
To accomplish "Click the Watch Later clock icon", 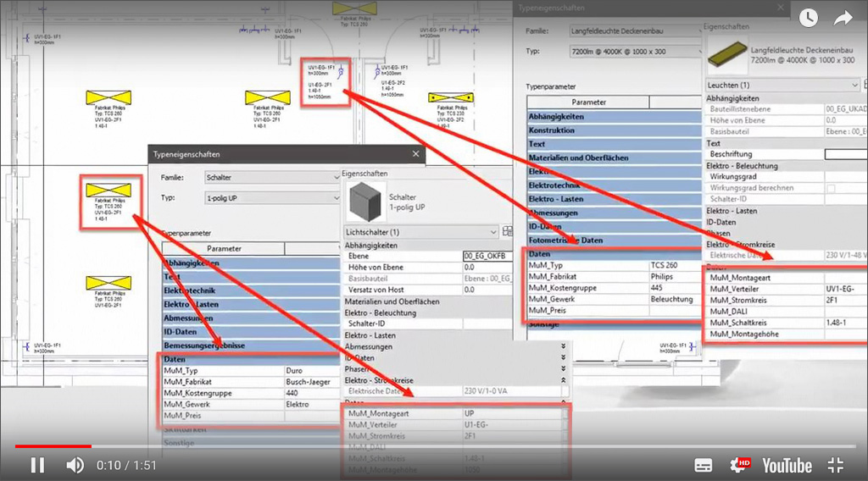I will pos(808,17).
